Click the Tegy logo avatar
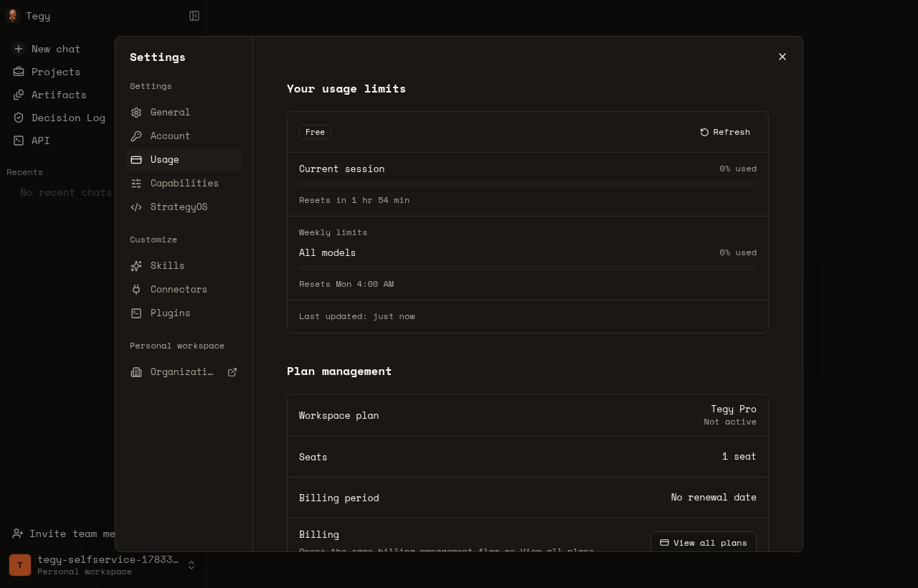 click(x=12, y=16)
